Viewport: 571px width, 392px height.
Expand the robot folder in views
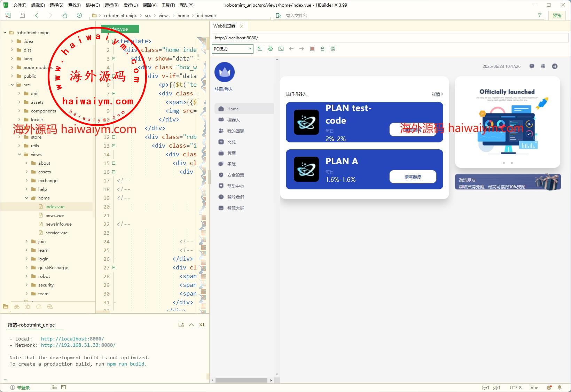pyautogui.click(x=27, y=276)
